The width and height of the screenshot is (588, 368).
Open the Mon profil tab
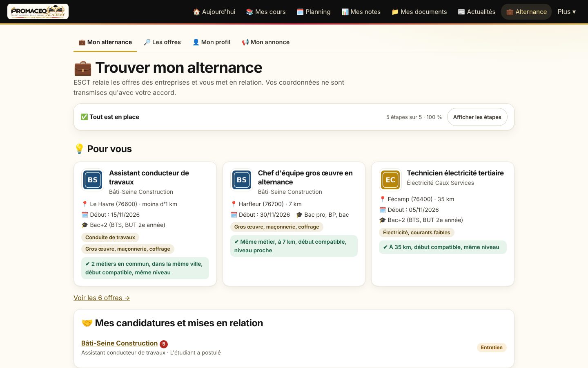(x=211, y=42)
